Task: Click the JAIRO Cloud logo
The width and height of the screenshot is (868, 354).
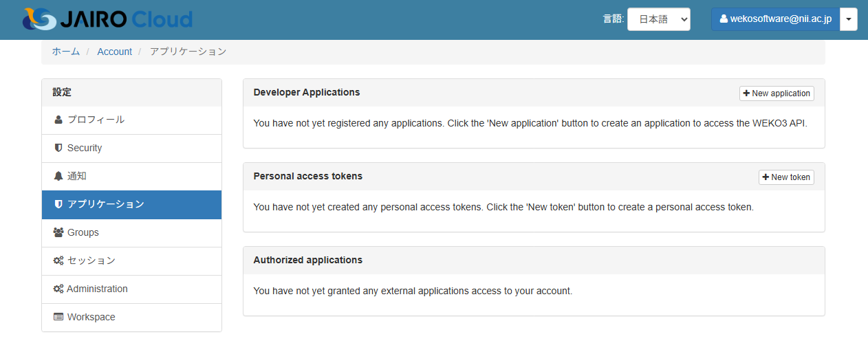Action: (x=107, y=19)
